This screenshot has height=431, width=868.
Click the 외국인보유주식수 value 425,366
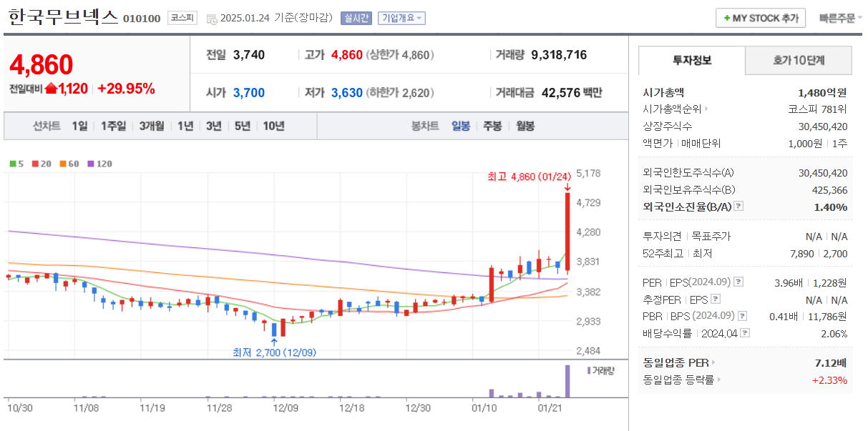[830, 190]
